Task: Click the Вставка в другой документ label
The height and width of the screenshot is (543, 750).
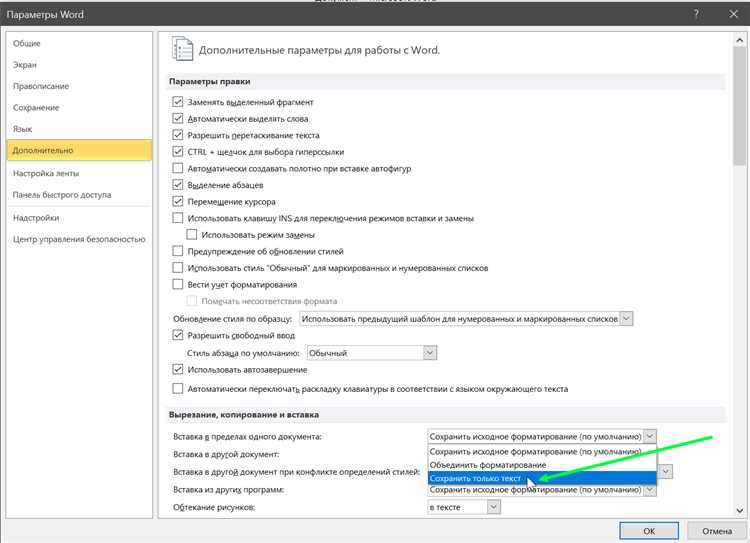Action: click(226, 454)
